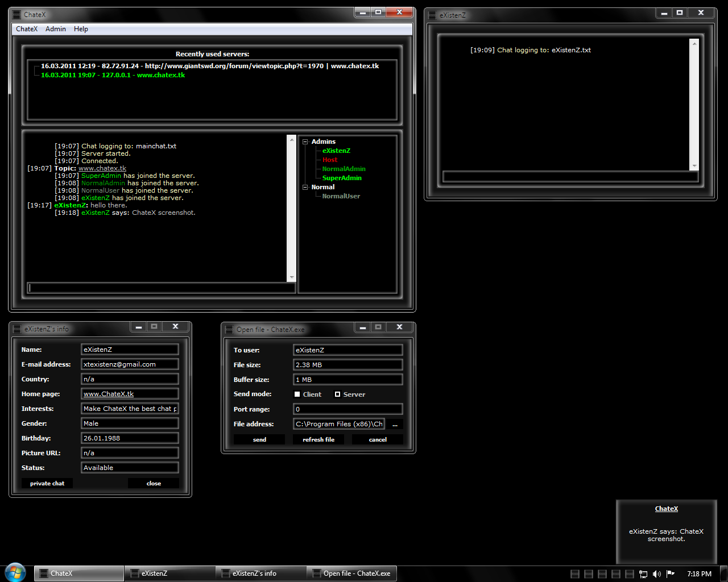
Task: Switch to ChateX taskbar button
Action: coord(78,573)
